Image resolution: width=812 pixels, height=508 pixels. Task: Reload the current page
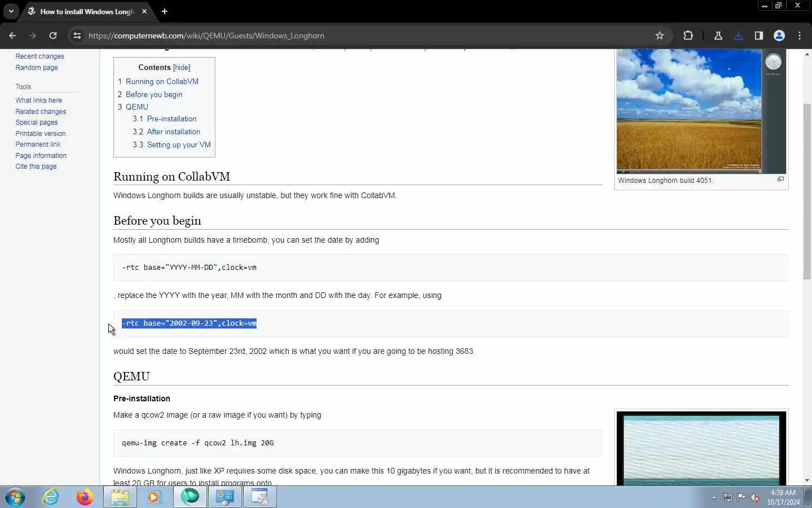tap(53, 36)
